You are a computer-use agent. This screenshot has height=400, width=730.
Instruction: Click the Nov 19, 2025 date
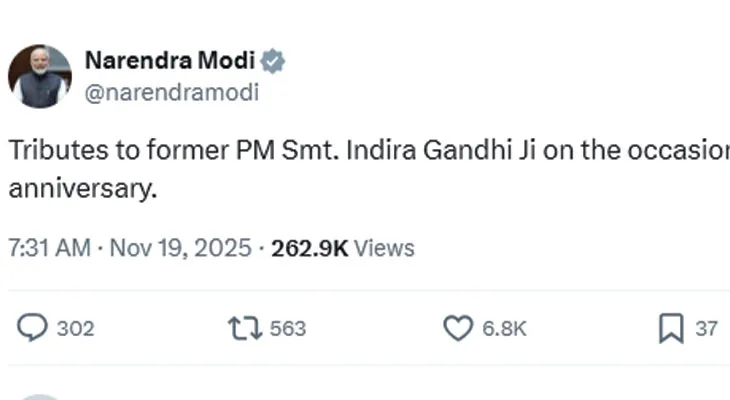pos(181,248)
